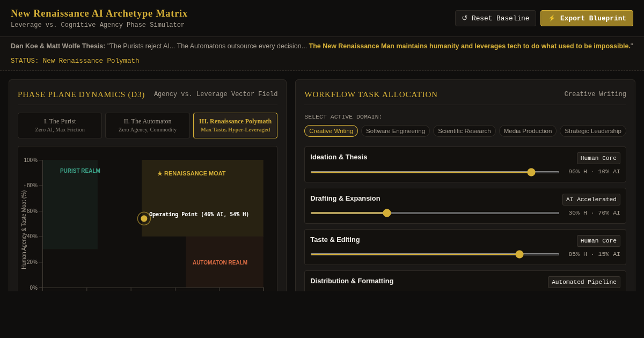Click the Renaissance Moat region label
The image size is (644, 338).
click(192, 173)
